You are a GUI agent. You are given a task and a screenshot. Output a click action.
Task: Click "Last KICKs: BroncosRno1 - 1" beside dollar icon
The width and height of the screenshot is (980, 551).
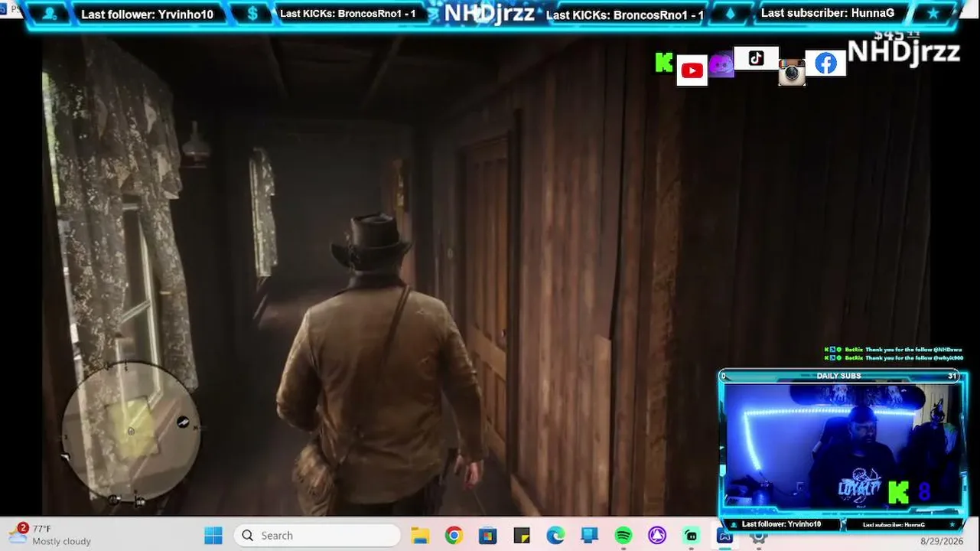348,14
